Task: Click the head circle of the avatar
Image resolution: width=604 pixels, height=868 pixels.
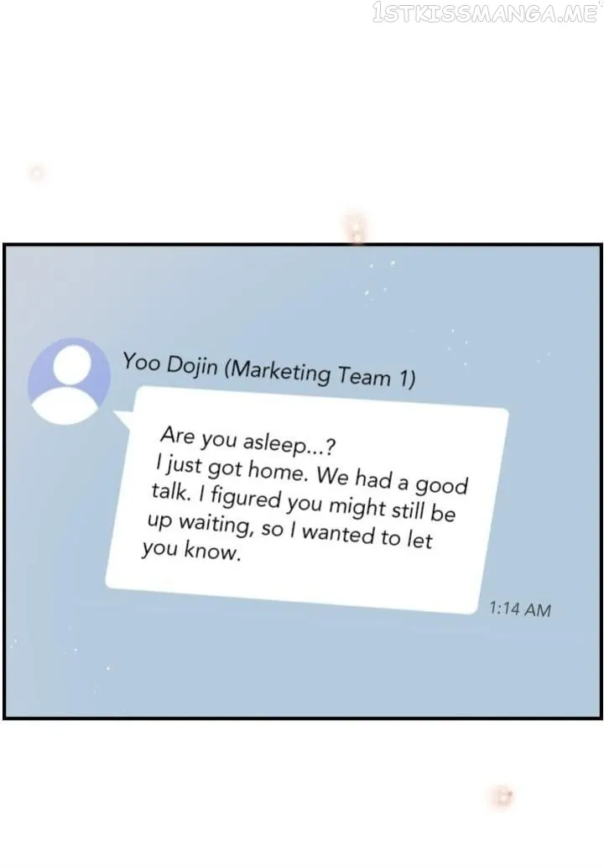Action: pos(72,363)
